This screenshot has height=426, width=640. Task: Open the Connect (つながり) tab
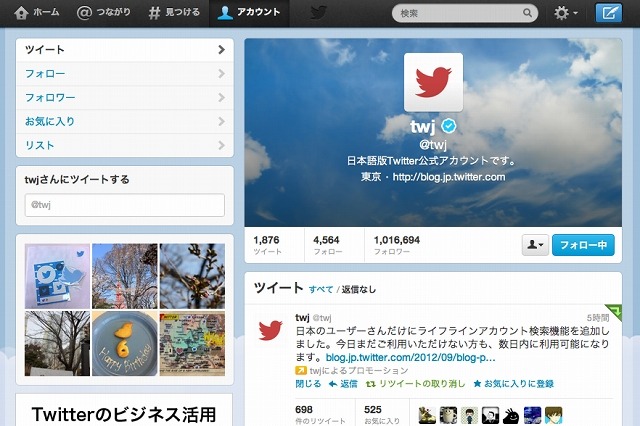point(104,13)
